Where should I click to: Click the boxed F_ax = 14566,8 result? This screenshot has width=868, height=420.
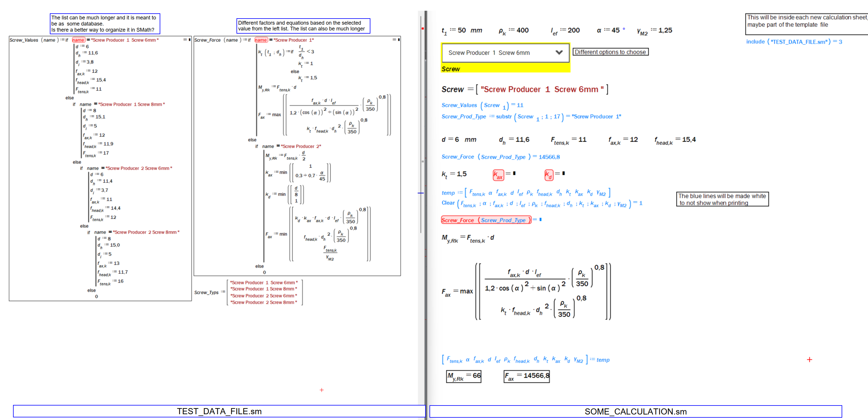pos(526,376)
